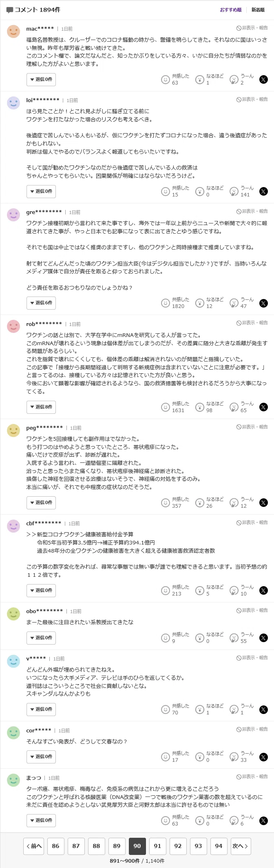274x868 pixels.
Task: Go to next page with 次へ
Action: pos(240,846)
